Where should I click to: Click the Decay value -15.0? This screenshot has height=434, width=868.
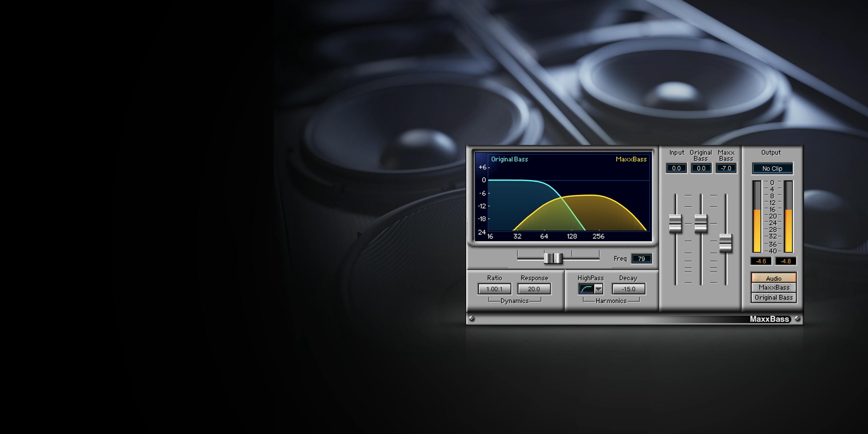(628, 289)
